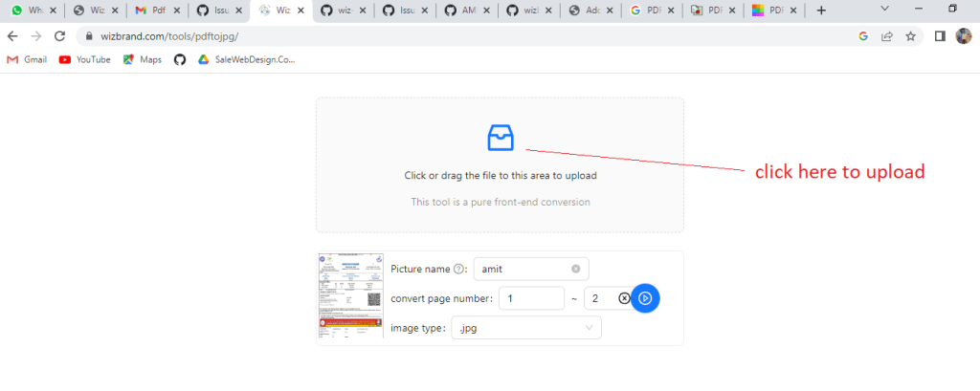Click the inbox upload icon
Image resolution: width=980 pixels, height=391 pixels.
(501, 138)
